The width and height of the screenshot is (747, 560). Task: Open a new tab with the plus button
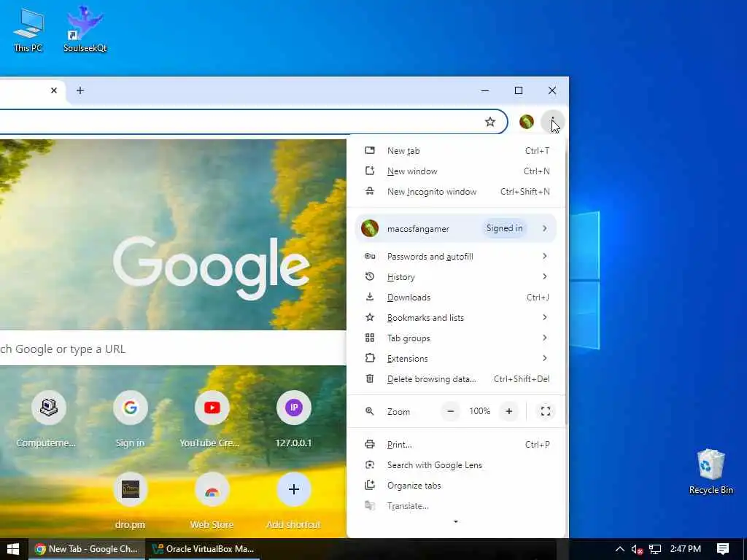pyautogui.click(x=80, y=90)
